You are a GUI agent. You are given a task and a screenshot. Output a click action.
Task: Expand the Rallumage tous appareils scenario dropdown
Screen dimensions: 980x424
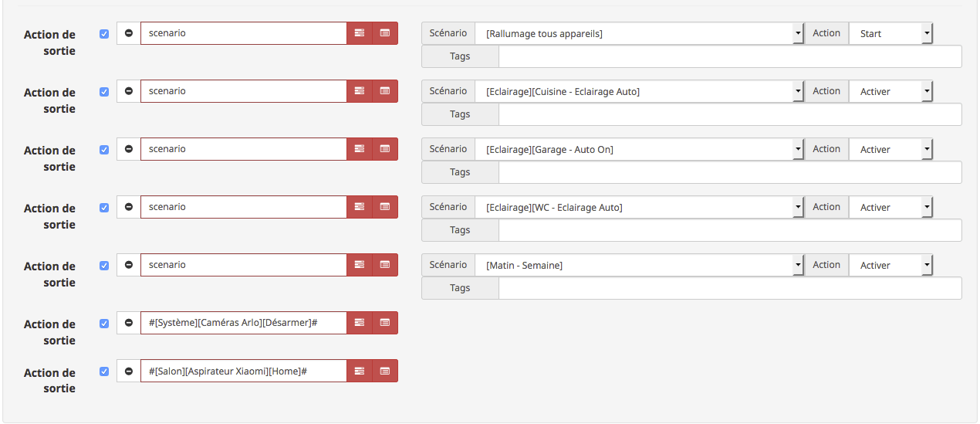[x=640, y=33]
